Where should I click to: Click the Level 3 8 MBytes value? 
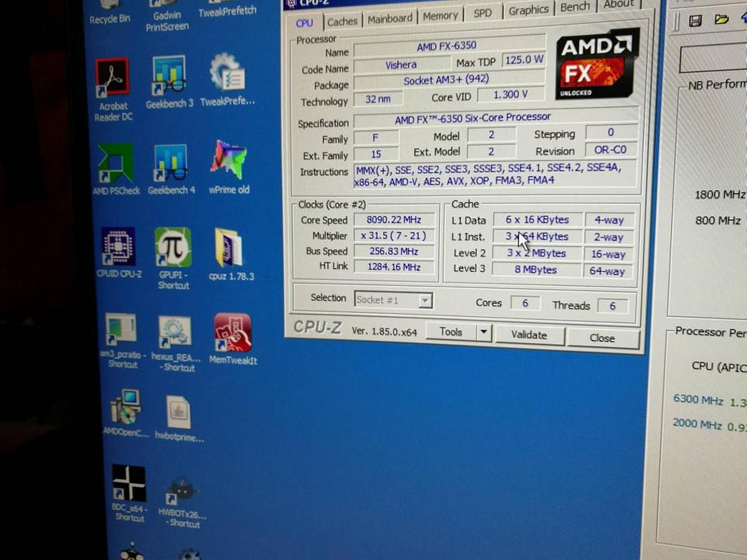coord(536,270)
